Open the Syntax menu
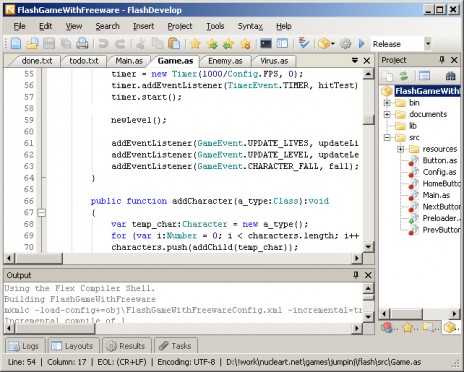The image size is (464, 372). pyautogui.click(x=250, y=26)
